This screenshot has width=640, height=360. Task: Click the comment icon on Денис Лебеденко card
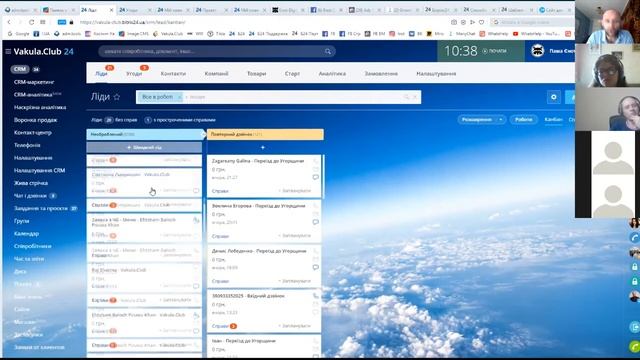coord(316,267)
